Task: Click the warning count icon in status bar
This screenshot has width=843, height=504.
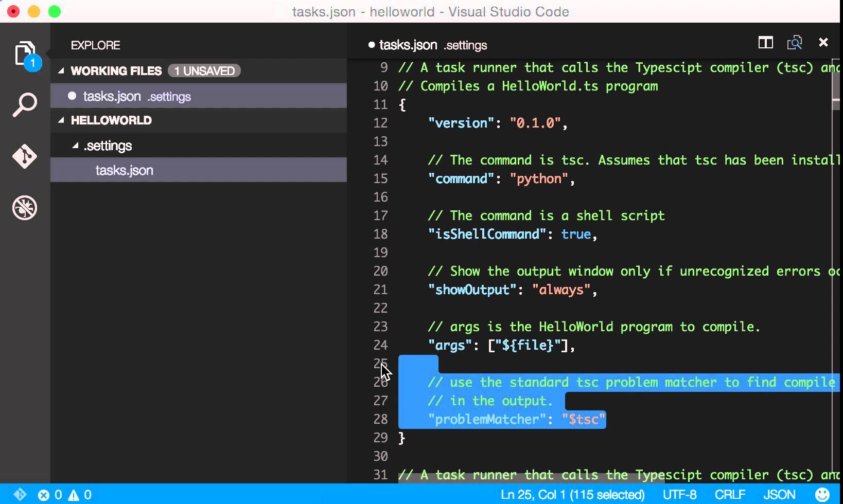Action: pos(74,495)
